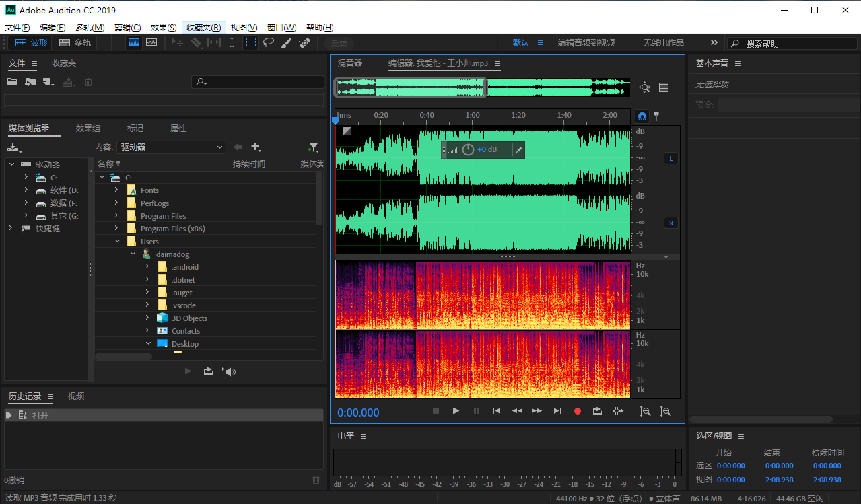Open file folder icon in Files panel
Viewport: 861px width, 504px height.
[x=12, y=82]
